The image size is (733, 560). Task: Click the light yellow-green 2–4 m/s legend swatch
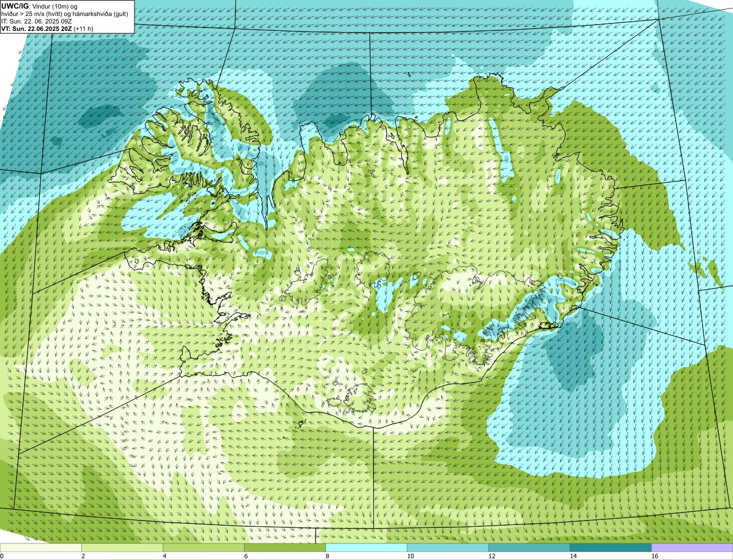tap(122, 547)
